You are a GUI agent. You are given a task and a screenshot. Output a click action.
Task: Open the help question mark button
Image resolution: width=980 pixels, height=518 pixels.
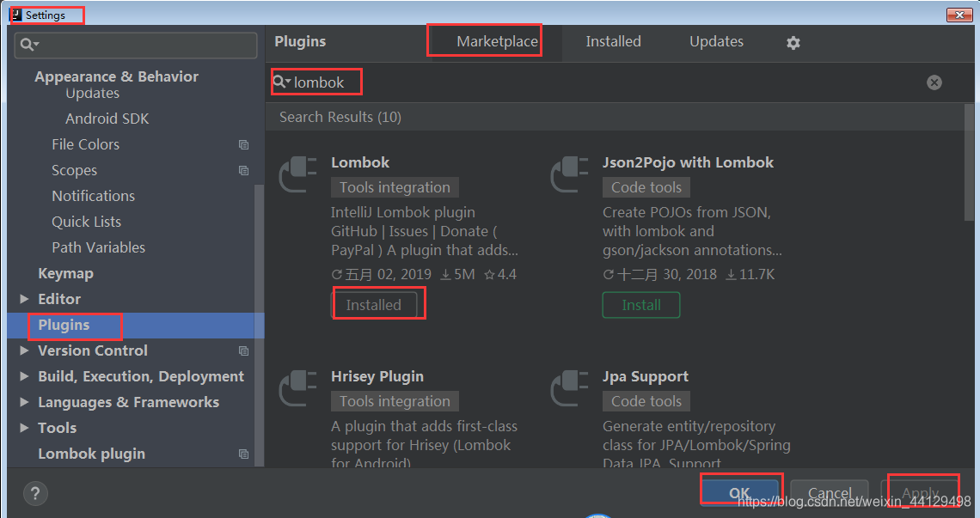[35, 493]
